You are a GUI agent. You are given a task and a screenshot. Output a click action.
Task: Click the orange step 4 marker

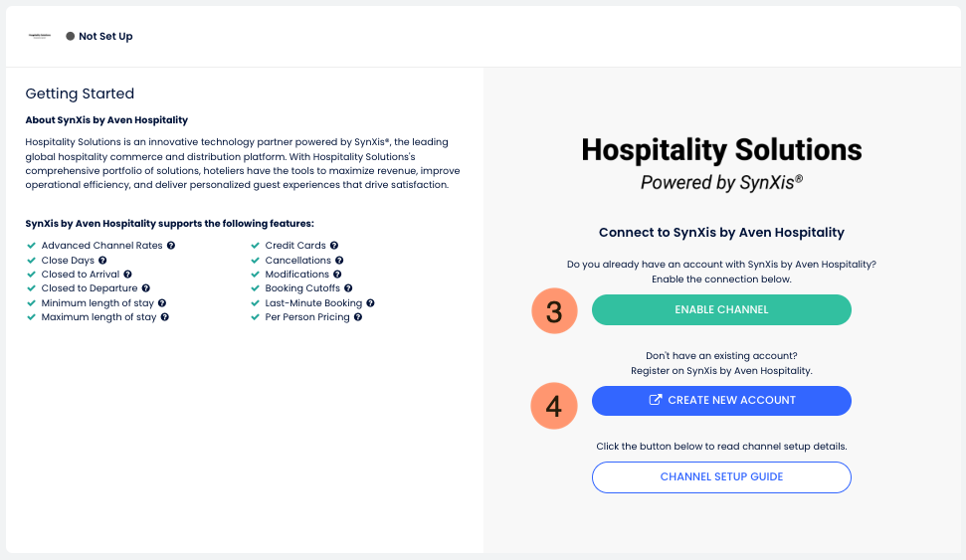click(x=554, y=406)
